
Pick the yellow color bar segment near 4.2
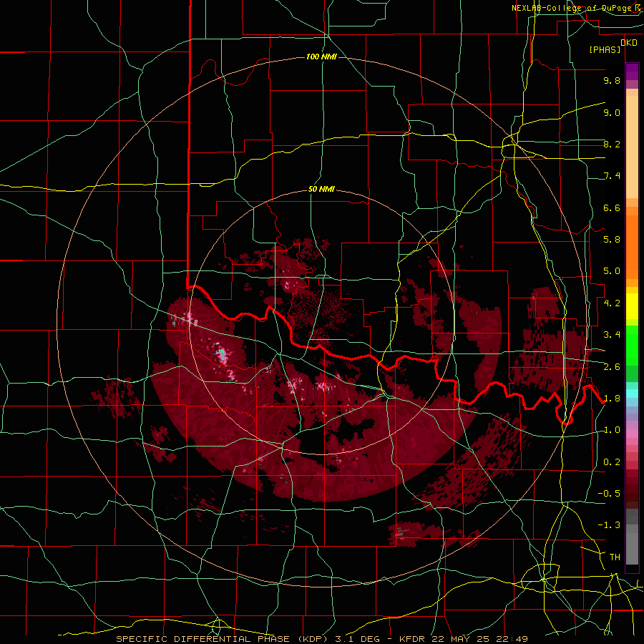[632, 306]
